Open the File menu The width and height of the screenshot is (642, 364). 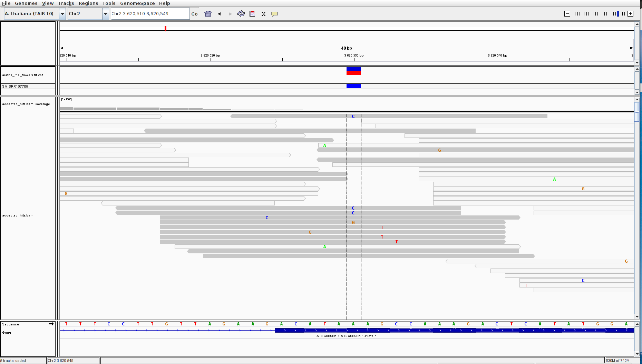[x=6, y=3]
